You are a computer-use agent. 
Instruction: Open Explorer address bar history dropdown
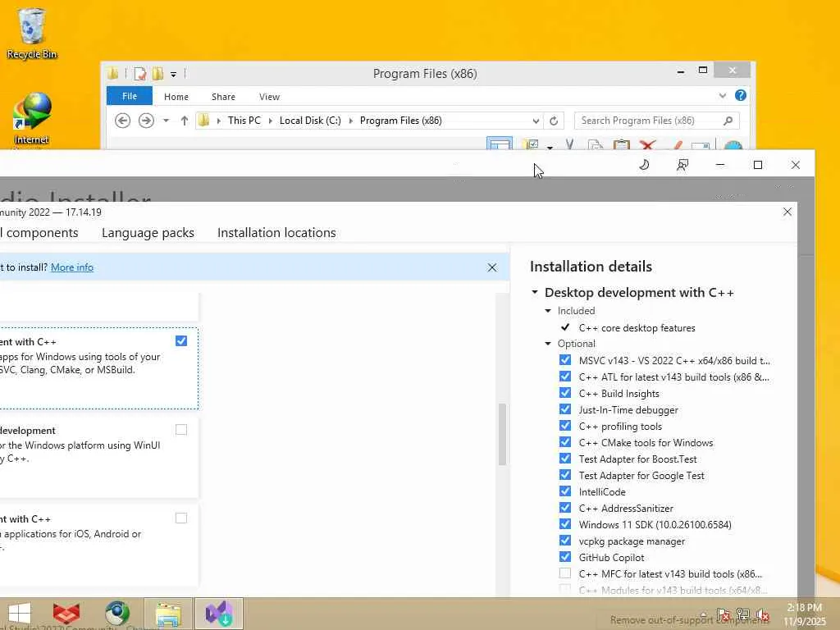(536, 121)
